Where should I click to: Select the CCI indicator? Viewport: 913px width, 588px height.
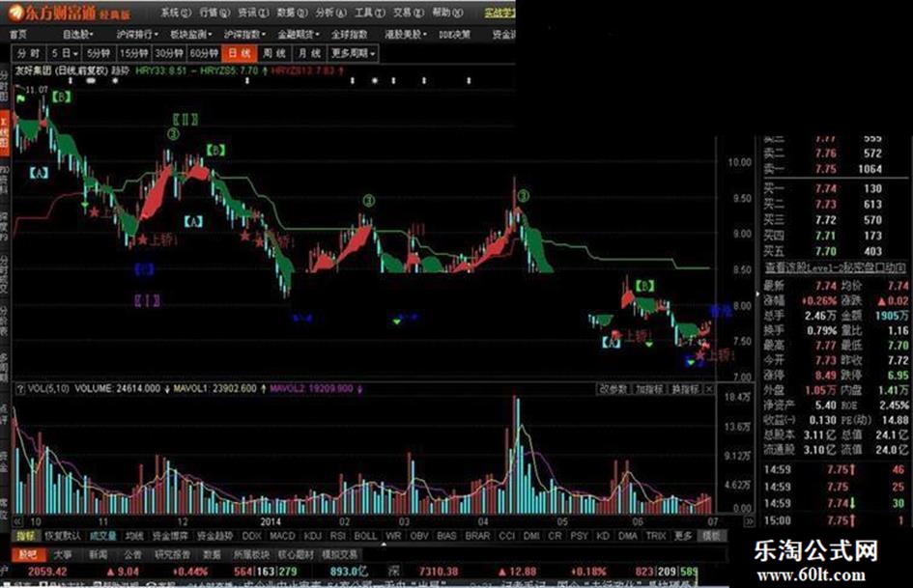pyautogui.click(x=506, y=536)
